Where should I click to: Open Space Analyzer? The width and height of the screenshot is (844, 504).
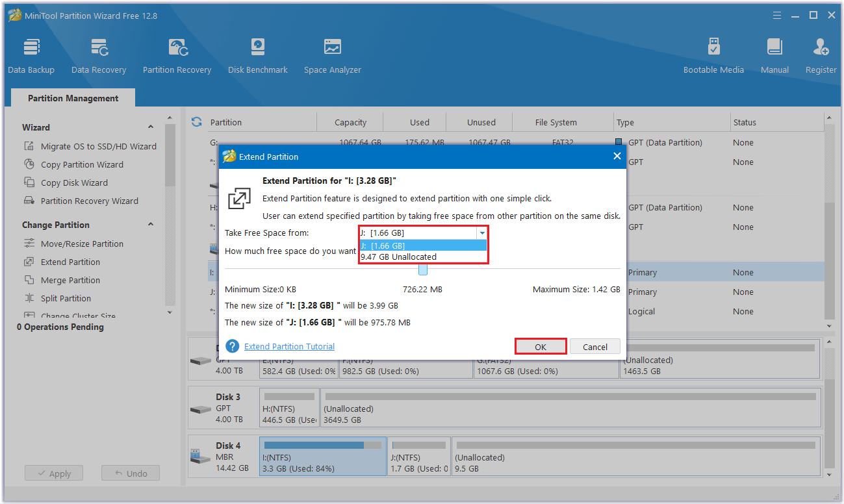click(333, 56)
